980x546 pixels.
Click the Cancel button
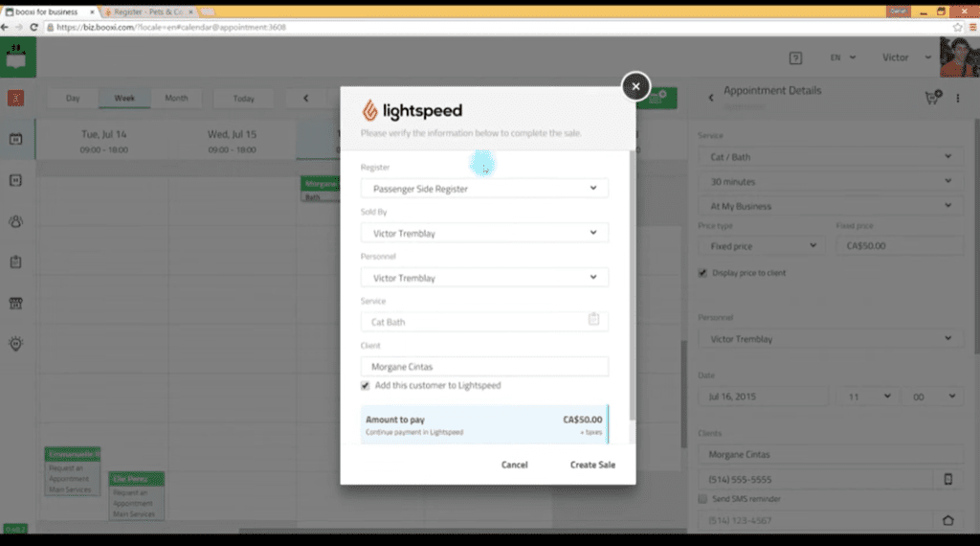pos(514,465)
